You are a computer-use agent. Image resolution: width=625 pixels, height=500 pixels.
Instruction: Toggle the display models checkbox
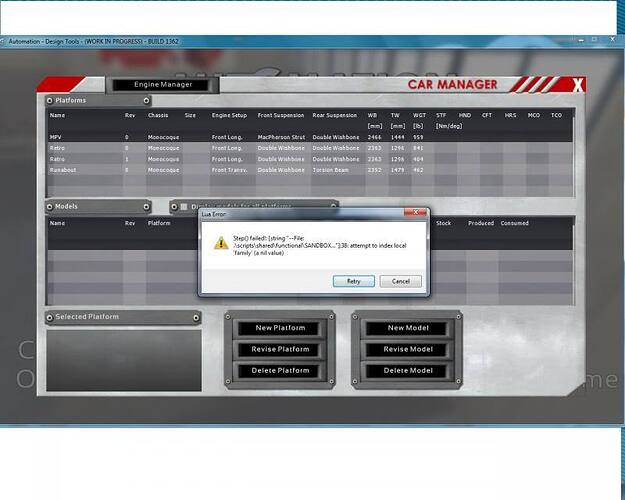pyautogui.click(x=183, y=207)
